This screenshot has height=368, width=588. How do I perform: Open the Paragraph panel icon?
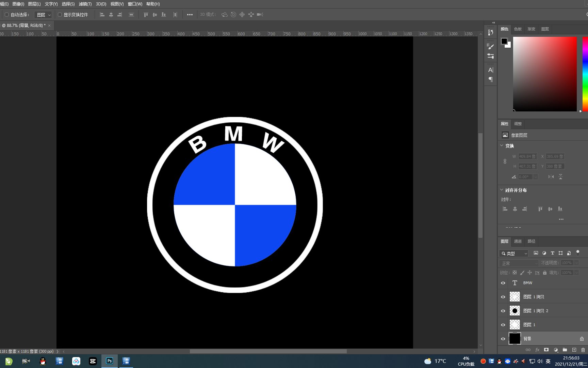point(490,79)
